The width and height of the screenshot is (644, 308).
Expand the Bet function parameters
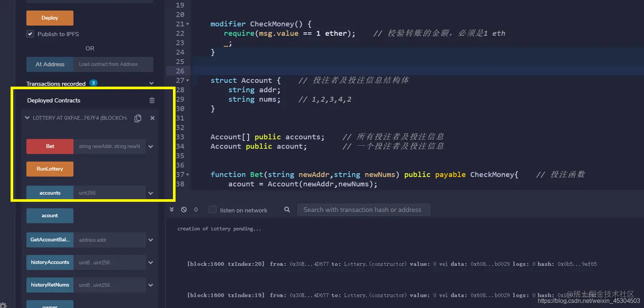point(150,146)
